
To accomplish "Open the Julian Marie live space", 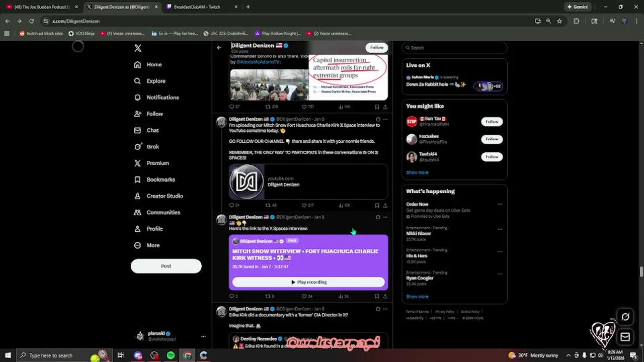I will (454, 81).
